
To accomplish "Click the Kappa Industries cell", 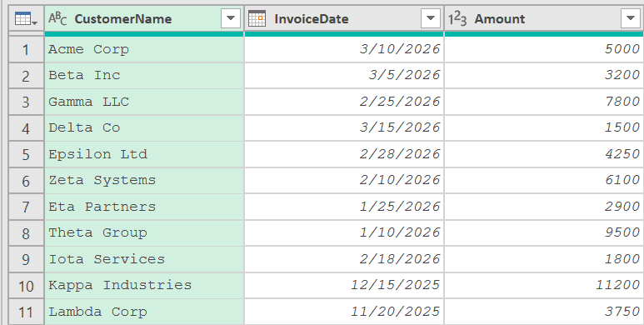I will 144,286.
